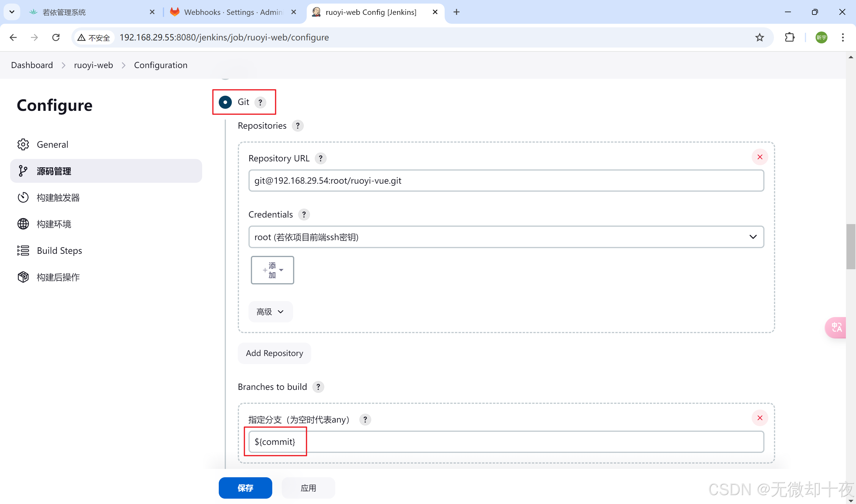Screen dimensions: 856x504
Task: Select the Git radio button
Action: 225,102
